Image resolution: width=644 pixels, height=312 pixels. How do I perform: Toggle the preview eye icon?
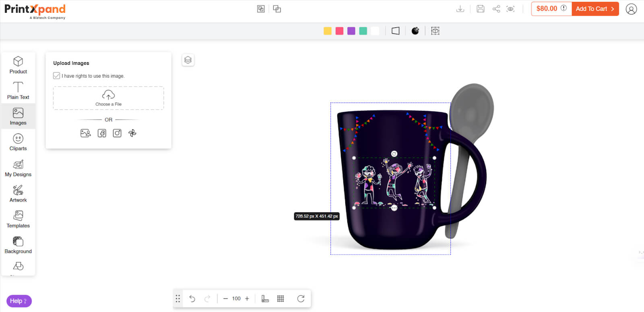[511, 9]
